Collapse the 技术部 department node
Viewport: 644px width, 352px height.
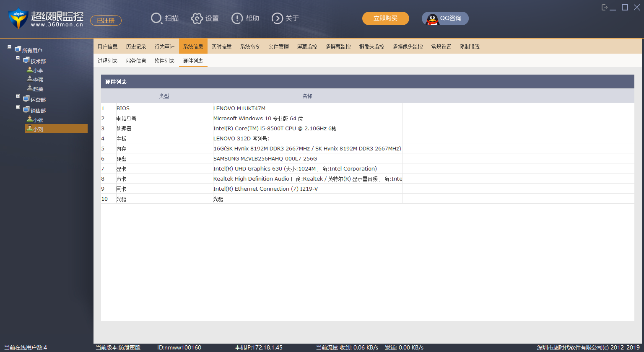[18, 58]
